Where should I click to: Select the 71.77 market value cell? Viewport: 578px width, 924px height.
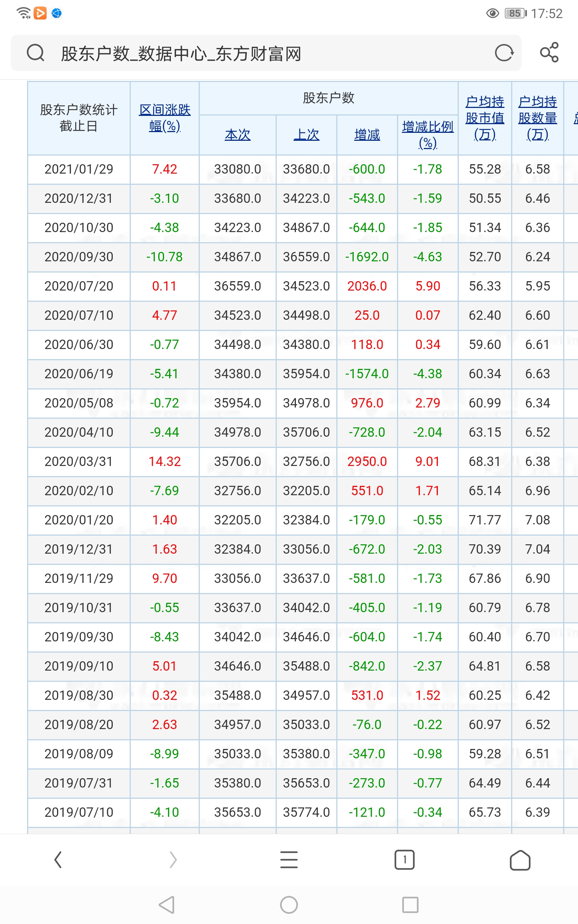(485, 520)
